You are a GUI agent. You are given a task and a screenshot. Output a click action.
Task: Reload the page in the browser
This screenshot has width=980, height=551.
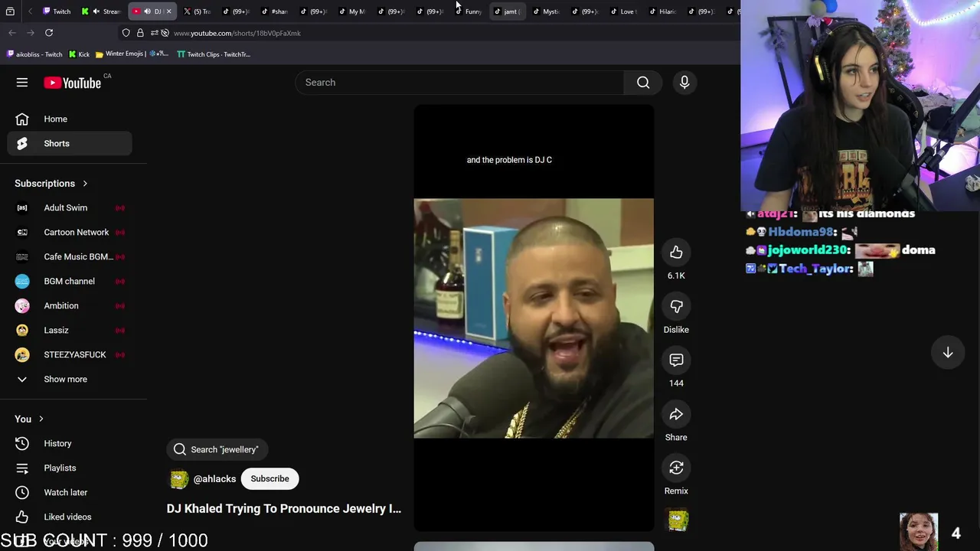[49, 33]
